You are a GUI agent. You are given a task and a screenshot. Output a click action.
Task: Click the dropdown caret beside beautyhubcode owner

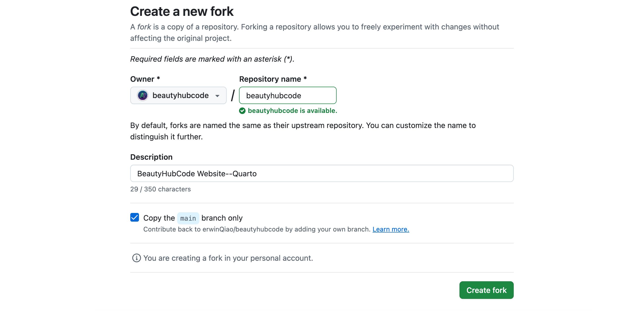[x=217, y=95]
